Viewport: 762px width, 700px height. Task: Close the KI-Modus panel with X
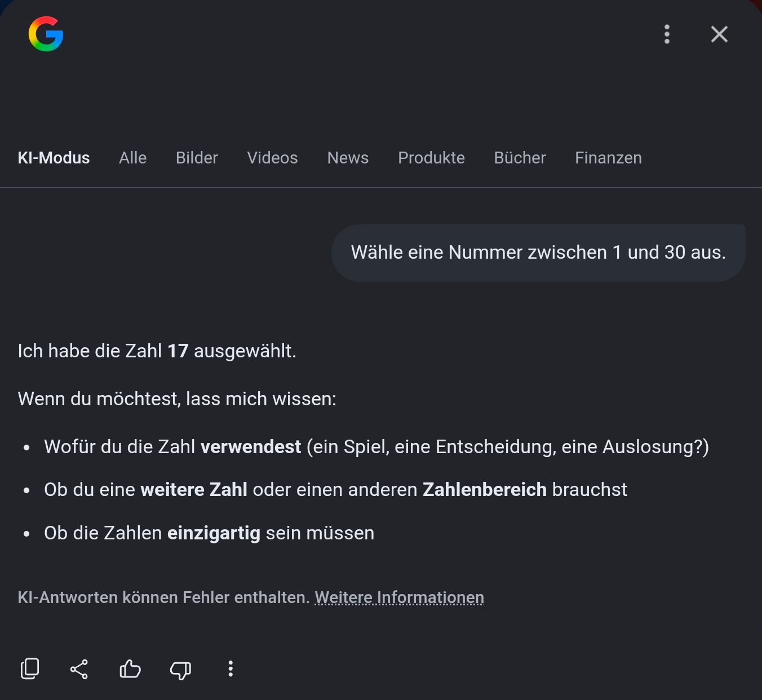[x=719, y=34]
